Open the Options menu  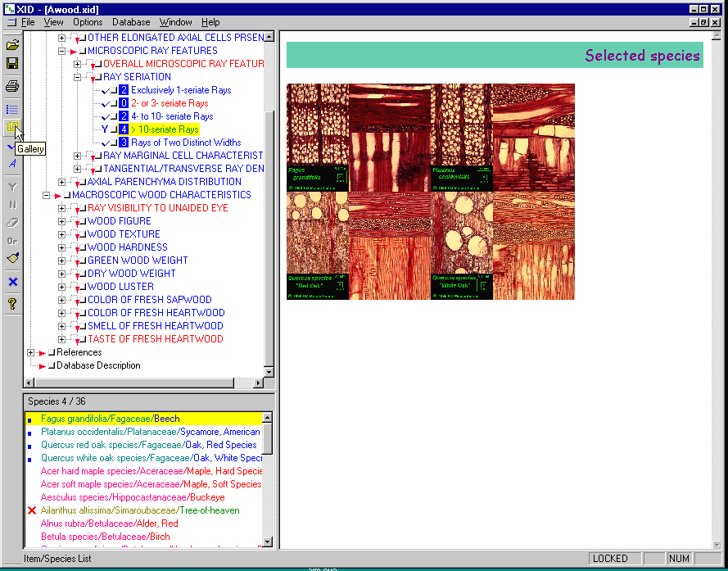(x=88, y=22)
